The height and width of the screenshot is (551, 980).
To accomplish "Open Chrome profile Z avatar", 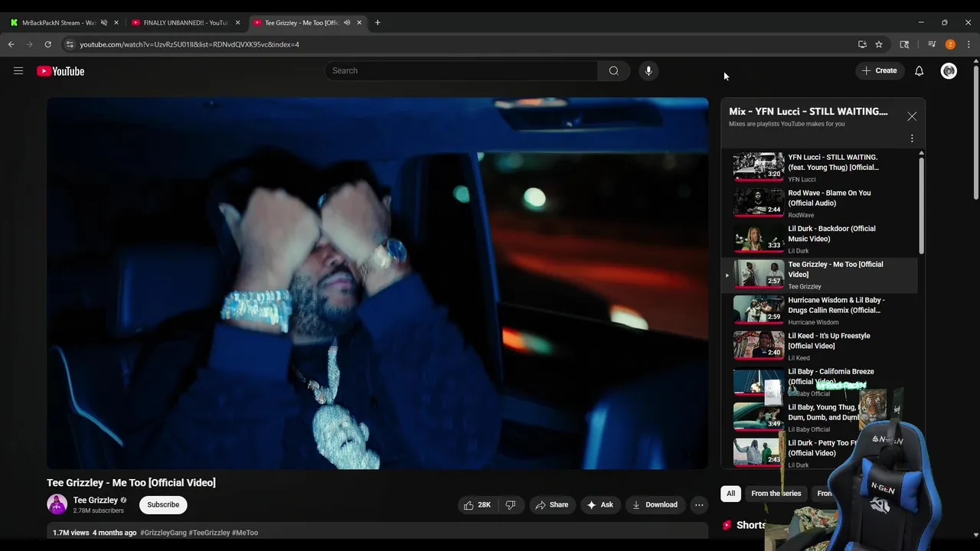I will [x=950, y=44].
